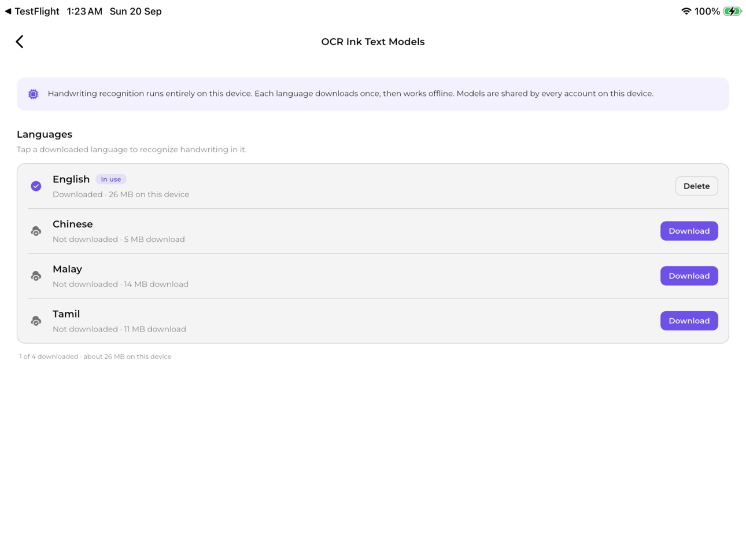The width and height of the screenshot is (746, 560).
Task: Tap the 'Languages' section heading
Action: click(45, 134)
